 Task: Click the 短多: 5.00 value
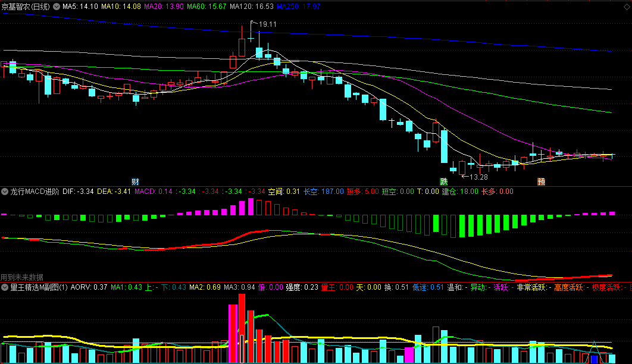[x=363, y=192]
